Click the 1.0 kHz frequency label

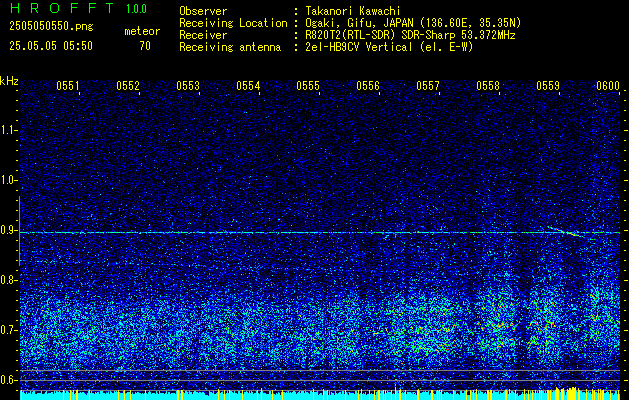(x=8, y=181)
